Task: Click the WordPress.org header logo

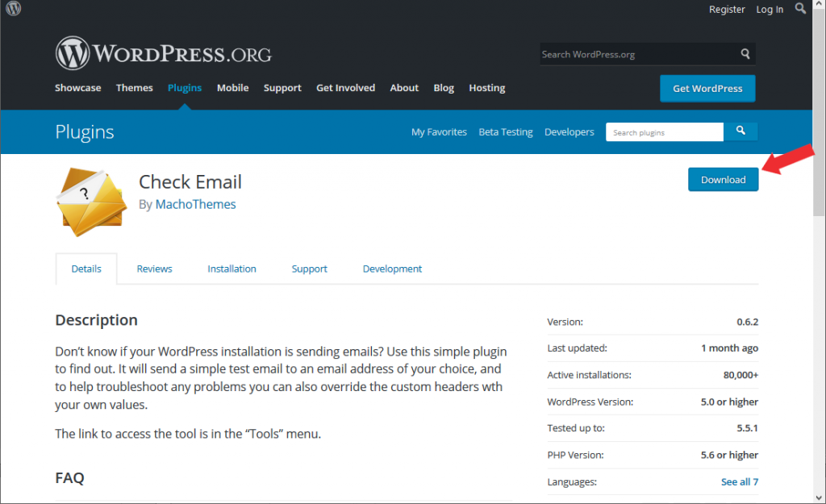Action: point(163,54)
